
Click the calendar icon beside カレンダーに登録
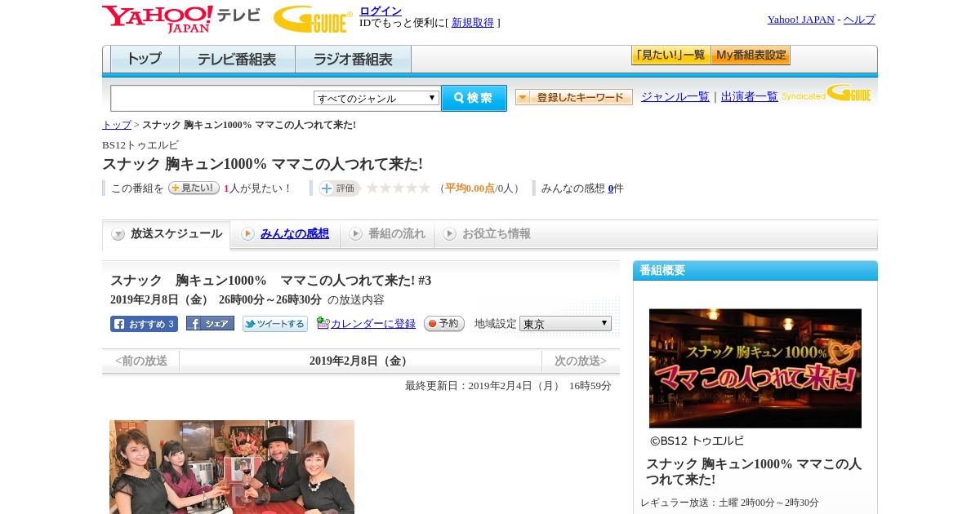(323, 323)
